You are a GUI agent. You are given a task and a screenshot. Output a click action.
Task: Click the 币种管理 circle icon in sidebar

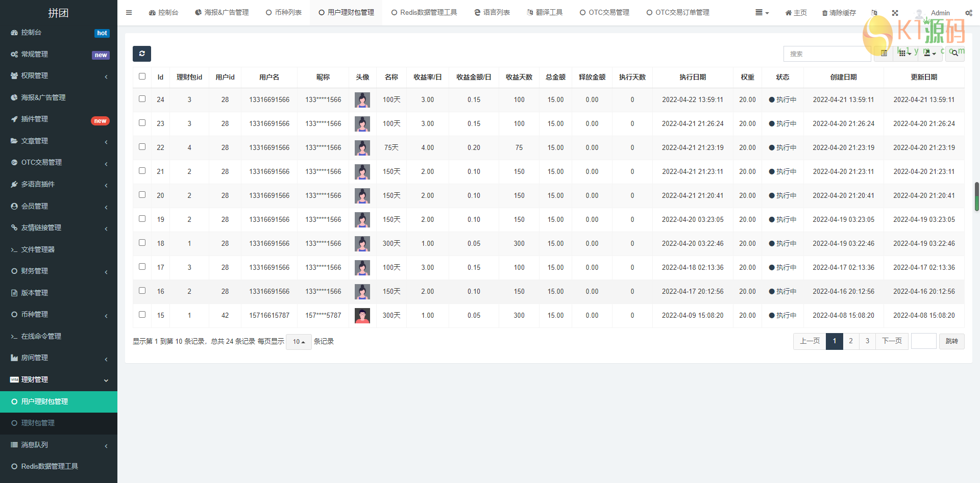pyautogui.click(x=14, y=314)
